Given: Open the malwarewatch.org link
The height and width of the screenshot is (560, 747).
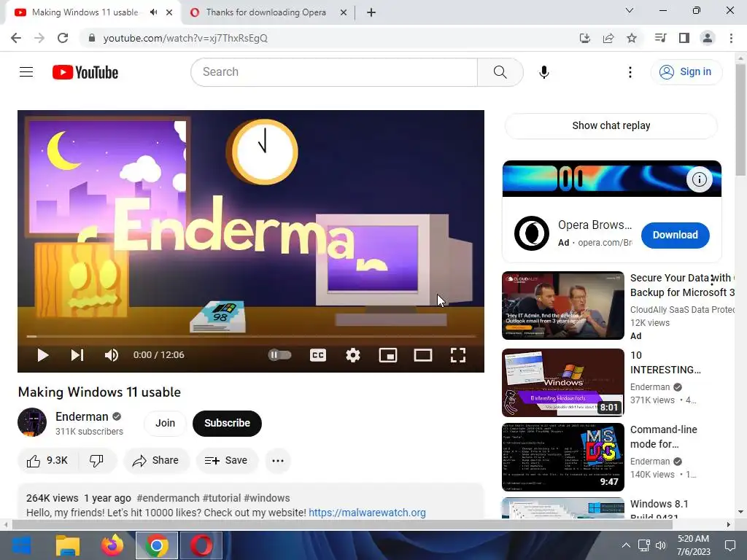Looking at the screenshot, I should coord(367,513).
